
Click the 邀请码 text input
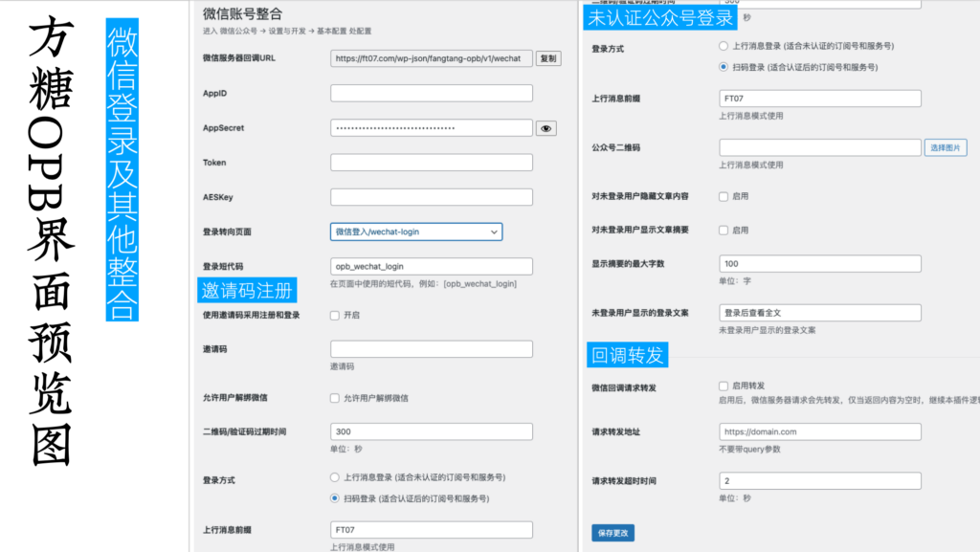pyautogui.click(x=431, y=349)
